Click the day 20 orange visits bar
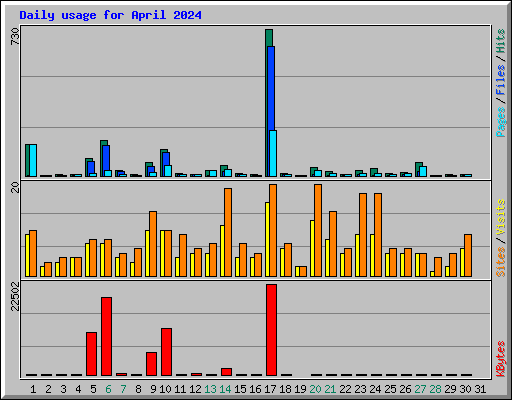This screenshot has height=400, width=512. [318, 230]
